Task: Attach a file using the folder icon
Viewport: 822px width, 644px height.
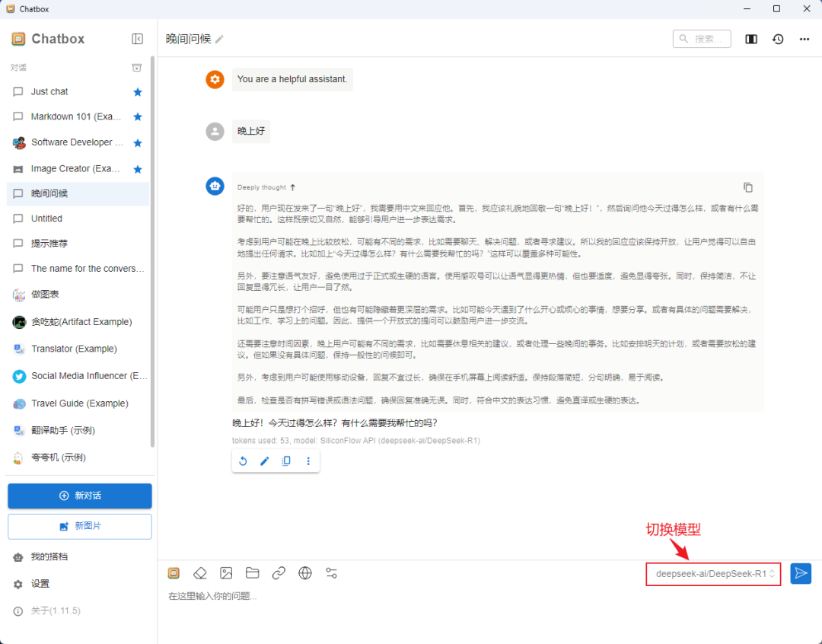Action: pos(252,573)
